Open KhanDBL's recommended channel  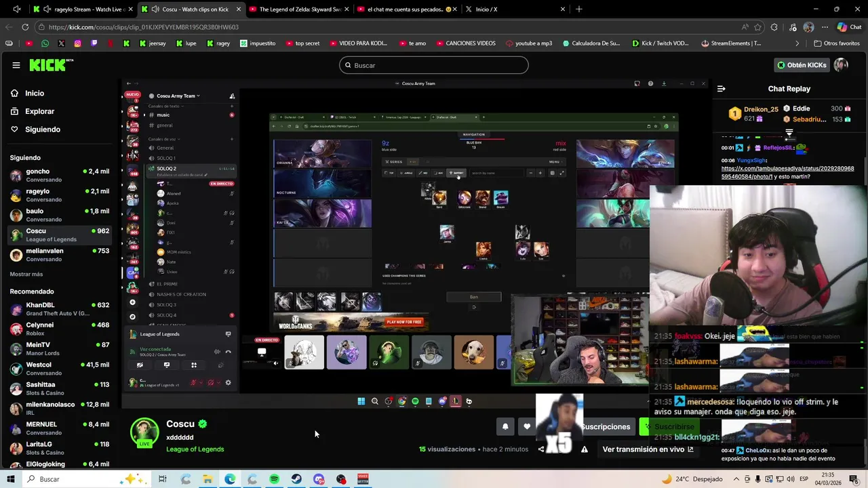59,309
